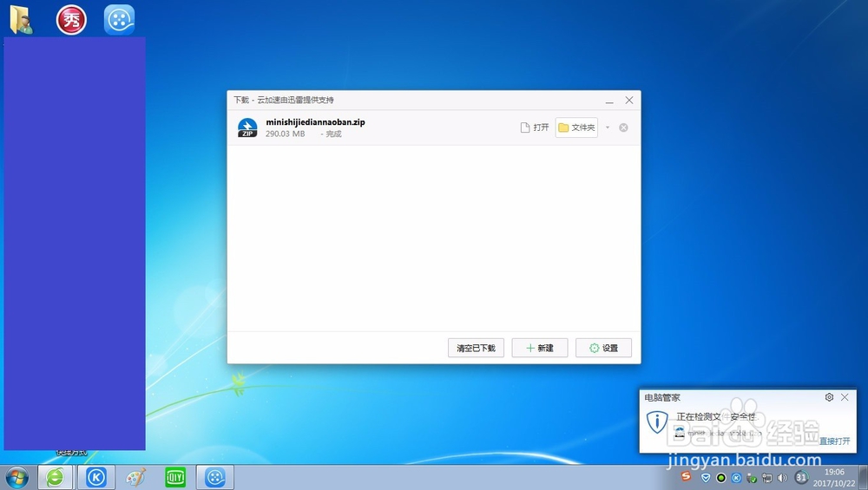The image size is (868, 490).
Task: Open the user folder desktop icon
Action: pos(21,20)
